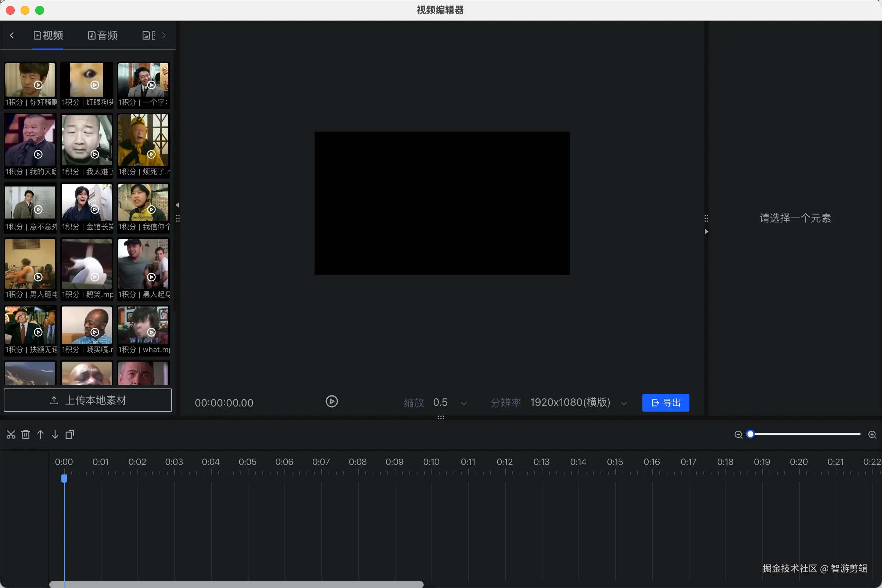Click the 导出 export button
882x588 pixels.
pyautogui.click(x=665, y=403)
